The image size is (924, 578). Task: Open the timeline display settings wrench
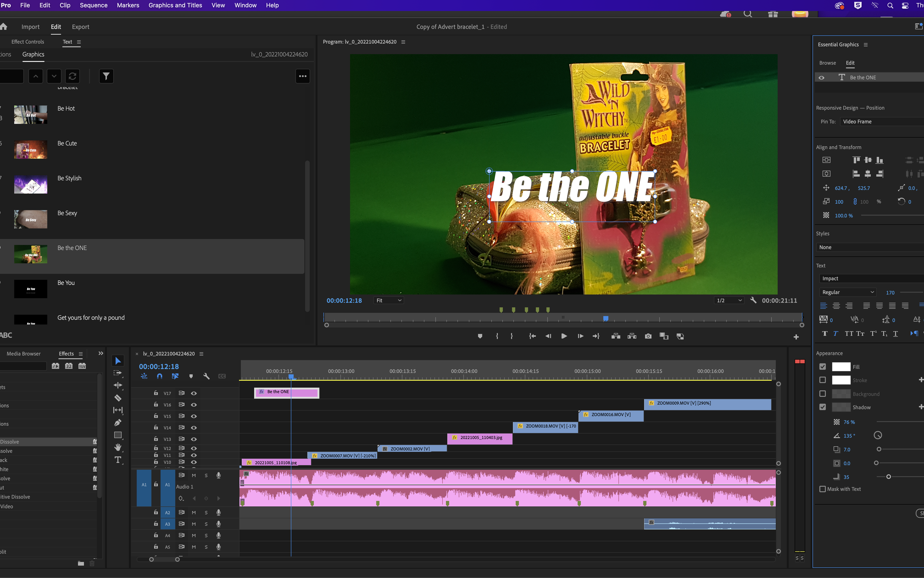click(x=206, y=376)
